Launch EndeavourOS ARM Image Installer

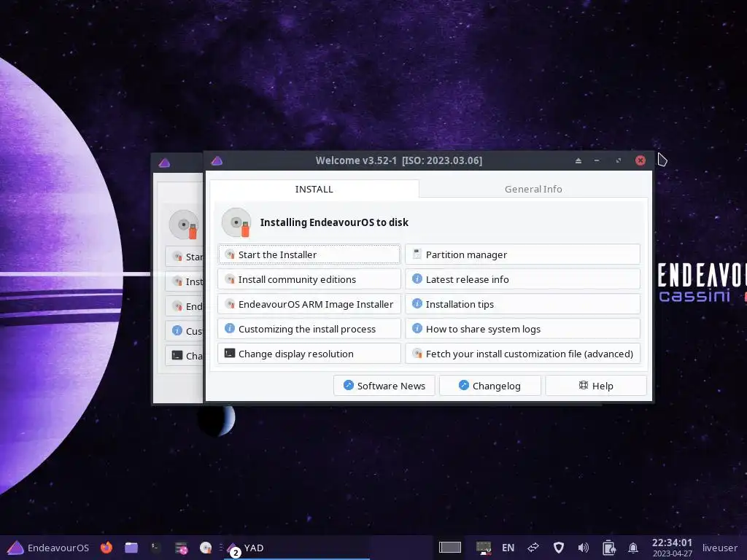pos(309,304)
